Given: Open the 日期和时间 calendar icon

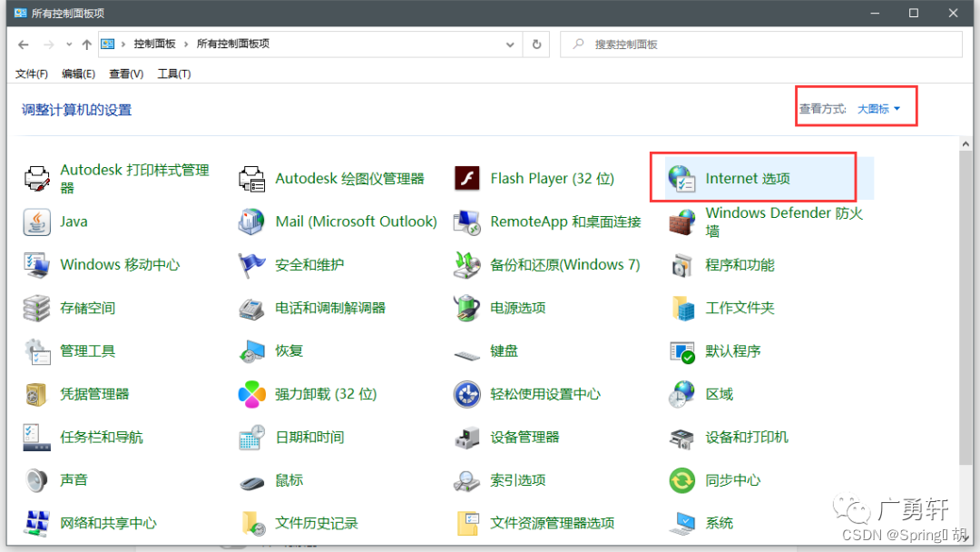Looking at the screenshot, I should click(252, 438).
